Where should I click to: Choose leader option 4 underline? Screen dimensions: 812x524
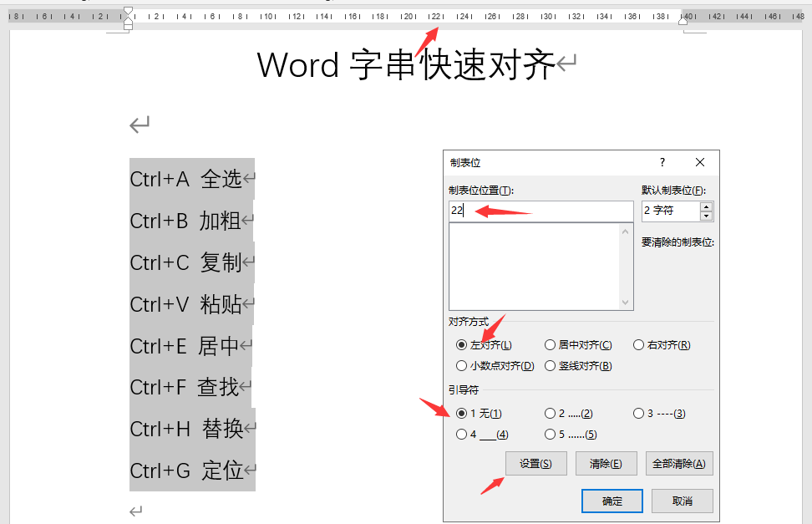tap(482, 435)
